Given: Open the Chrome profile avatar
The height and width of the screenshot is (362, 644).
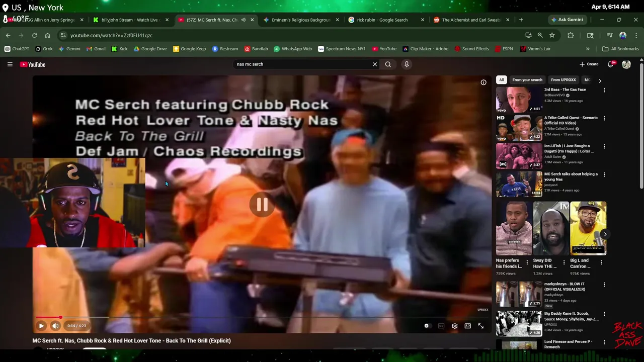Looking at the screenshot, I should tap(623, 35).
